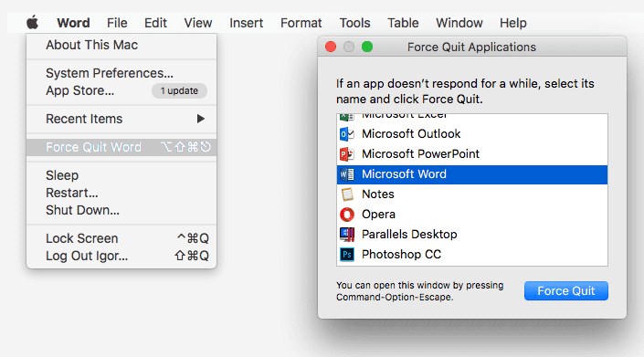Viewport: 644px width, 357px height.
Task: Select Microsoft Outlook in the list
Action: (472, 134)
